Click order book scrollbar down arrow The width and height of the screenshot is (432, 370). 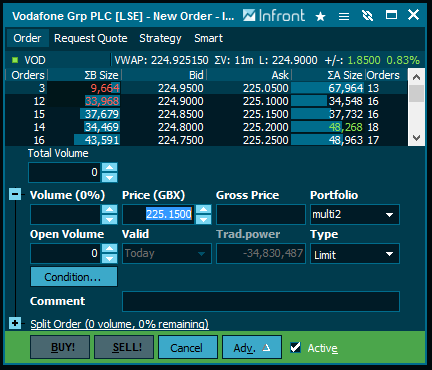point(416,138)
